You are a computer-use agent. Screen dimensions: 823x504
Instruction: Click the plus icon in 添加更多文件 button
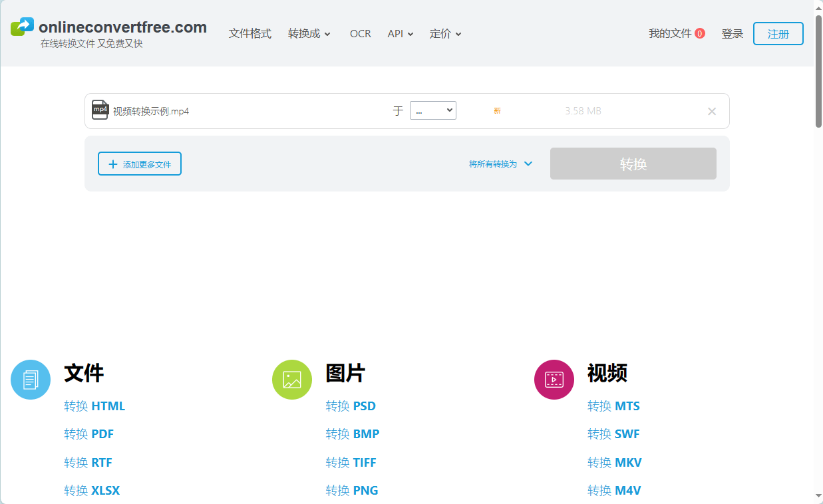coord(113,164)
